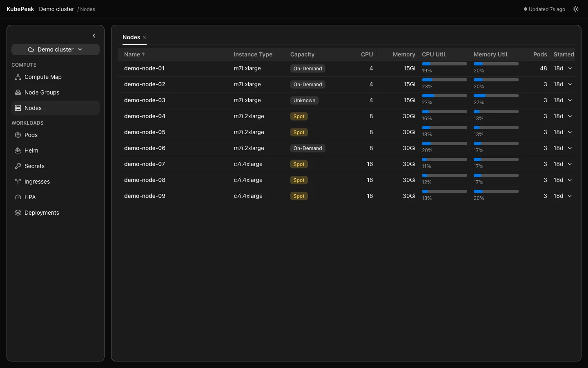Screen dimensions: 588x368
Task: Click the c7i.4xlarge cell for demo-node-08
Action: pyautogui.click(x=248, y=180)
